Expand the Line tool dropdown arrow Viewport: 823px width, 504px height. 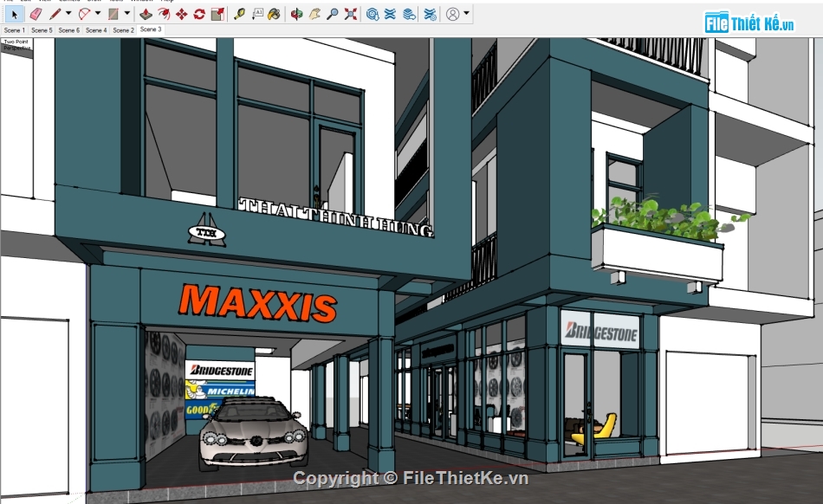68,13
